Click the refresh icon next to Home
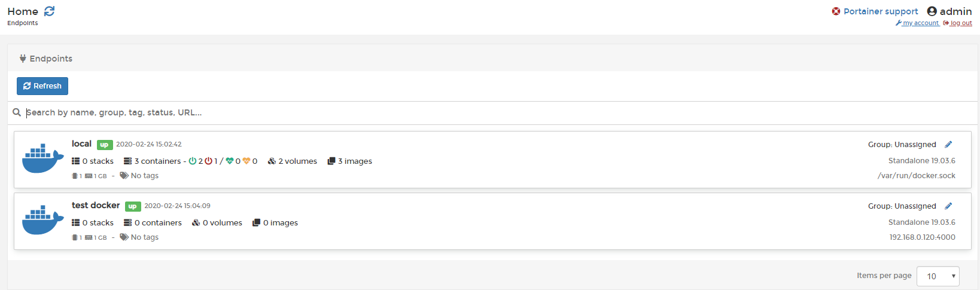This screenshot has height=290, width=980. [50, 11]
